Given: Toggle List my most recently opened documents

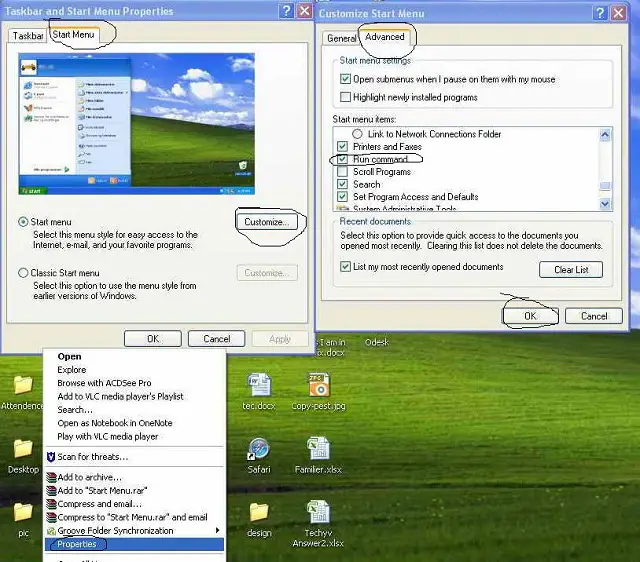Looking at the screenshot, I should [x=345, y=267].
